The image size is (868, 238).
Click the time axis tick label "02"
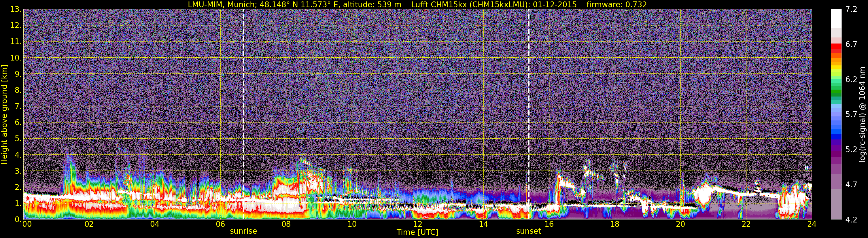pos(89,224)
